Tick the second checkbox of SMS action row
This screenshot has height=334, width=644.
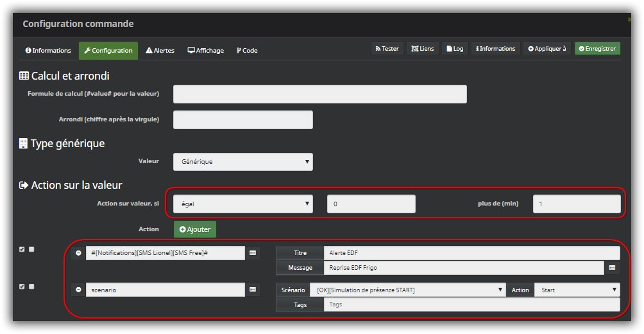31,249
